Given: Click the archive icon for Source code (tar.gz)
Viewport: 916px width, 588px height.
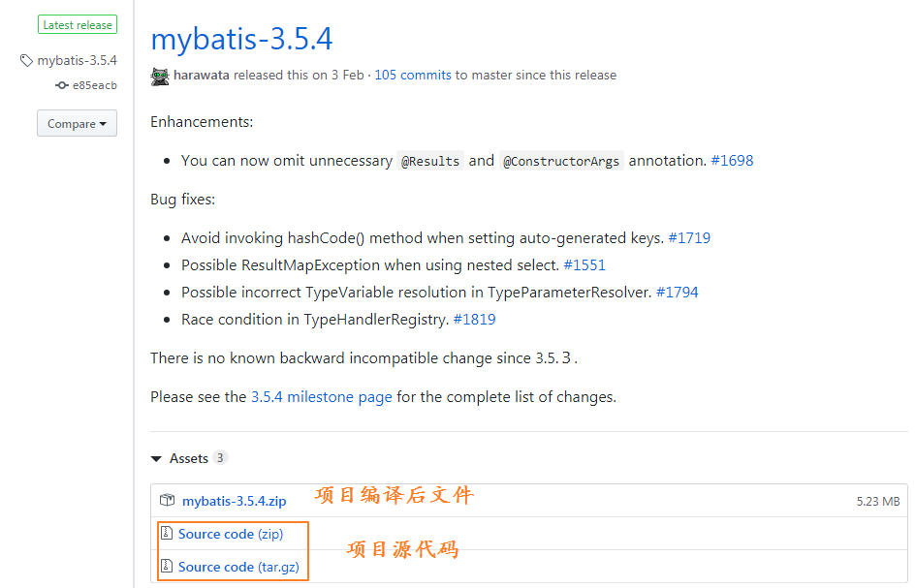Looking at the screenshot, I should (167, 566).
